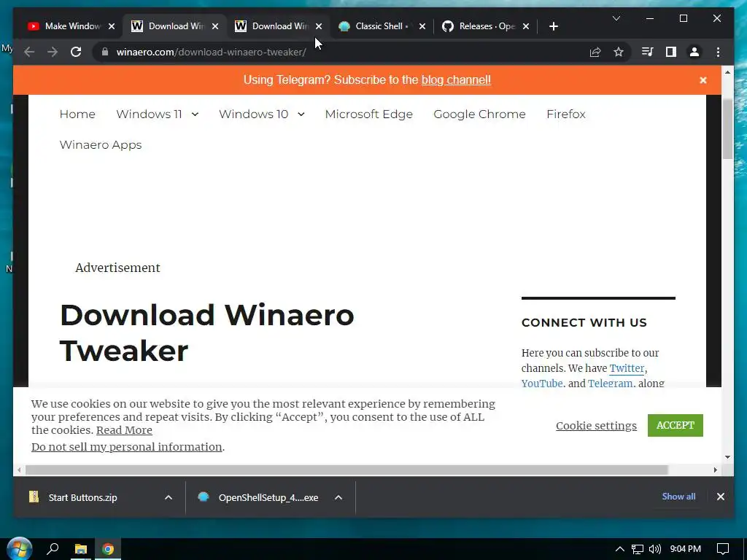Open Microsoft Edge category
747x560 pixels.
click(368, 114)
